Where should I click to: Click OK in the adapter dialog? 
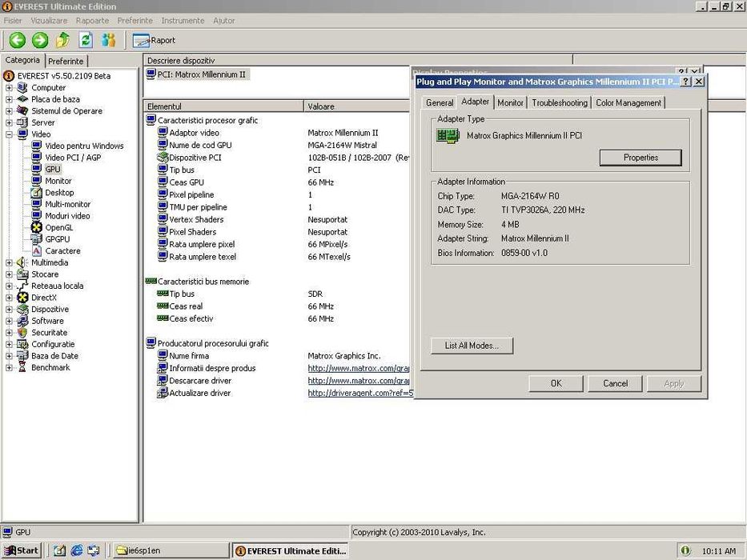click(556, 383)
